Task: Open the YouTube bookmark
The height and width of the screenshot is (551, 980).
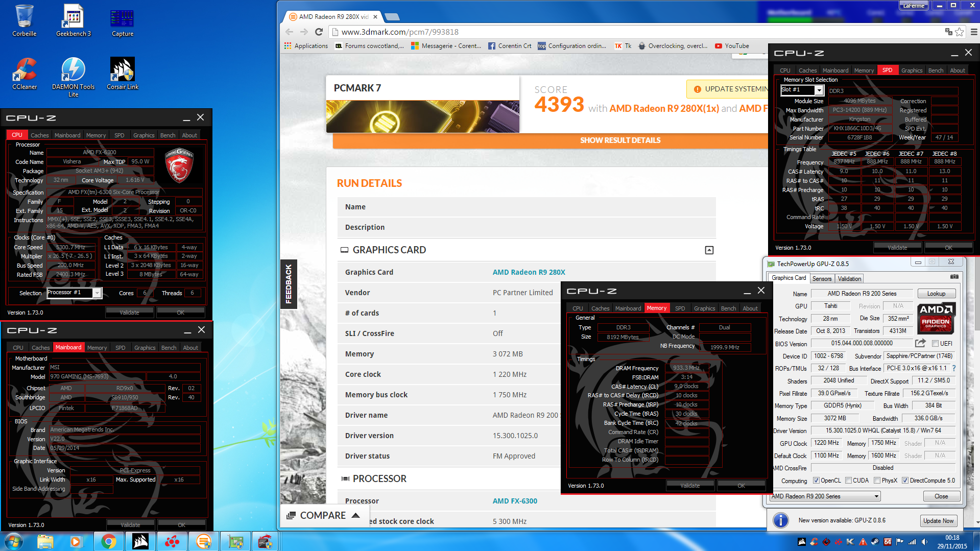Action: point(732,46)
